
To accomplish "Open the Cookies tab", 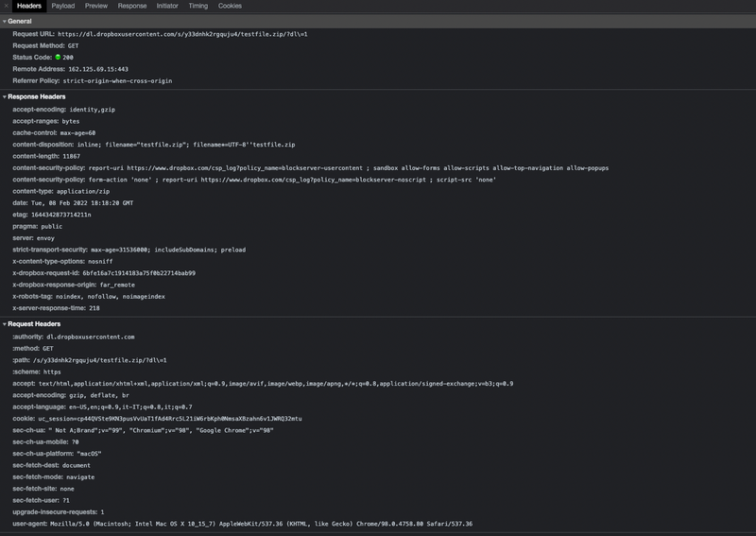I will [x=230, y=6].
